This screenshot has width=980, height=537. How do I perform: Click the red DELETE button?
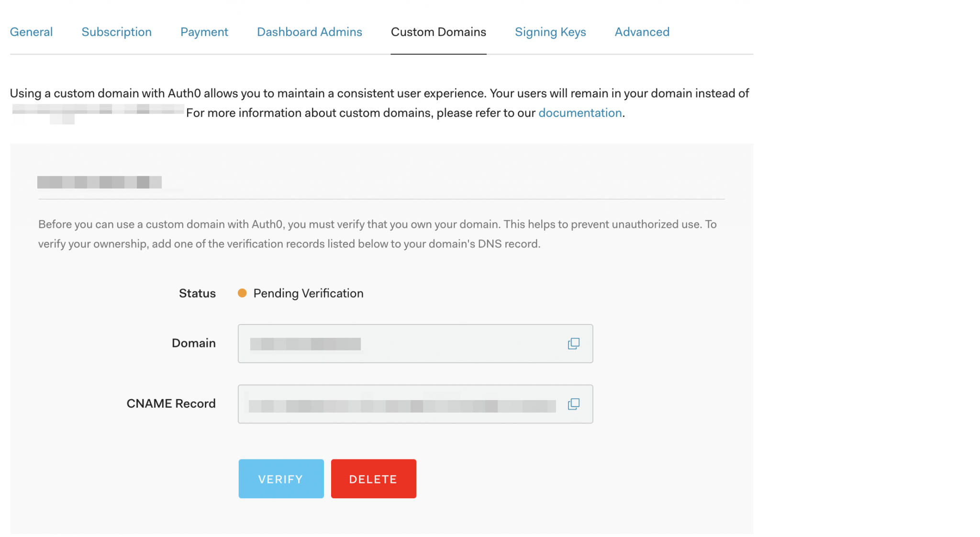pyautogui.click(x=373, y=478)
